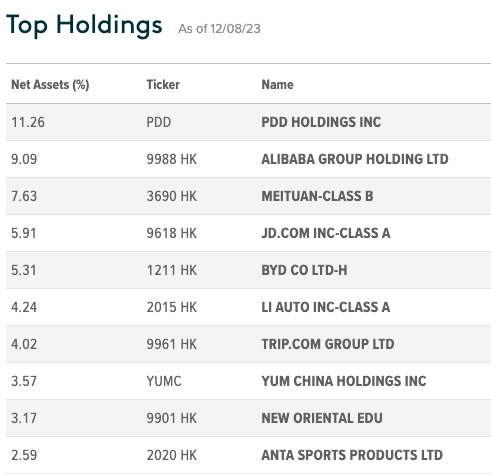The width and height of the screenshot is (491, 474).
Task: Select the '9988 HK' ticker cell
Action: coord(172,159)
